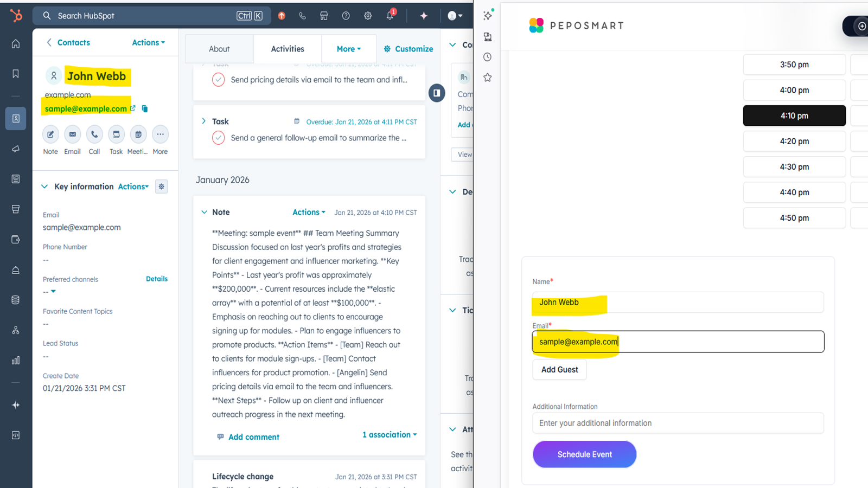Image resolution: width=868 pixels, height=488 pixels.
Task: Star the record using the favorites star icon
Action: [487, 77]
